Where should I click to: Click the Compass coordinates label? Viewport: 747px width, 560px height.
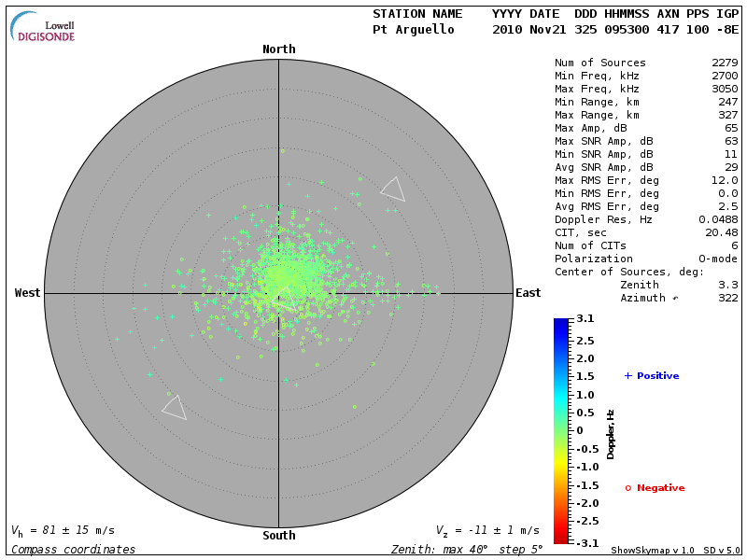[x=73, y=550]
